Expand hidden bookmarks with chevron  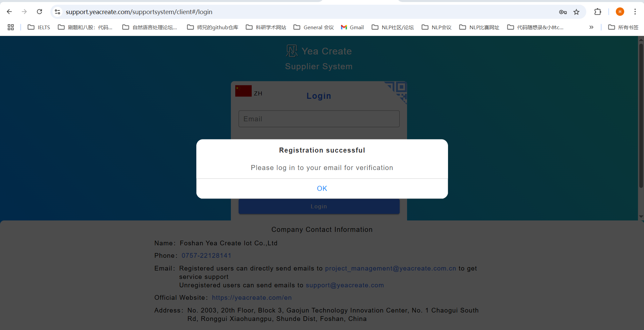(x=591, y=27)
